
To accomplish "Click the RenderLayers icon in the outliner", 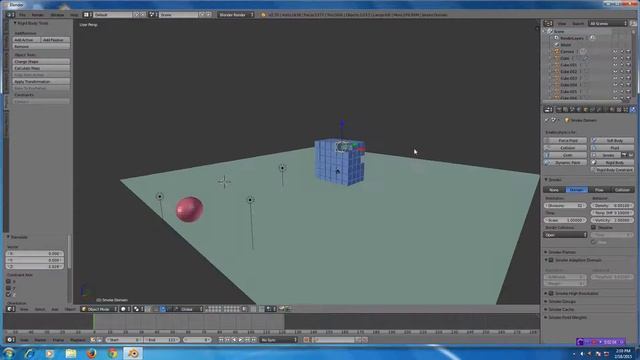I will pos(556,38).
